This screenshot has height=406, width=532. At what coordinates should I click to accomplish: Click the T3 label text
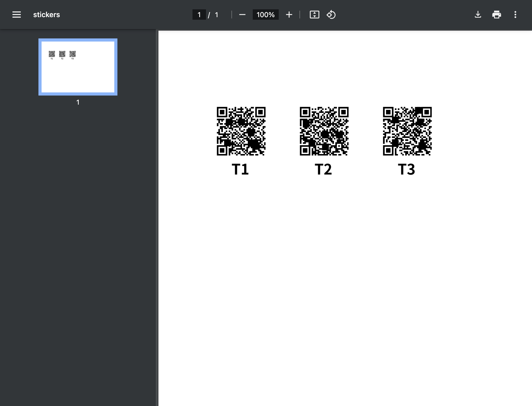(407, 169)
